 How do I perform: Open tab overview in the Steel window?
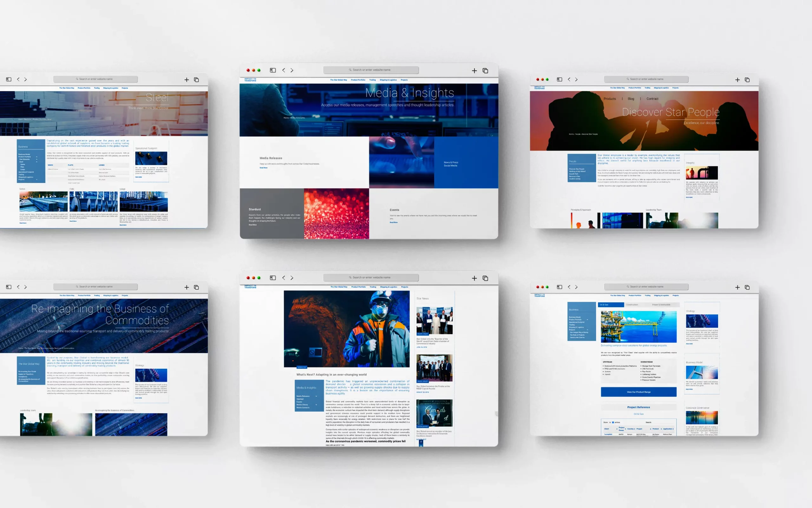[x=196, y=80]
